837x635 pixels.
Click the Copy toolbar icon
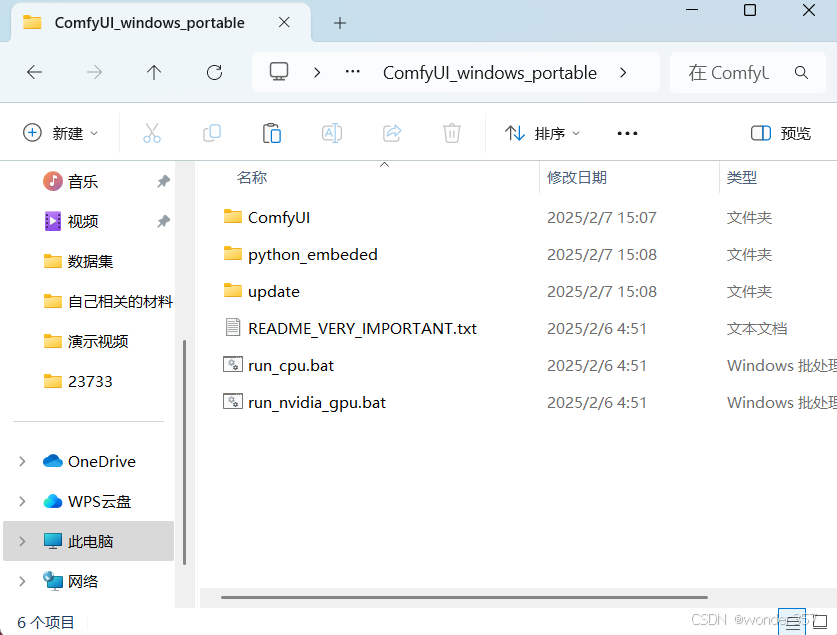[212, 133]
